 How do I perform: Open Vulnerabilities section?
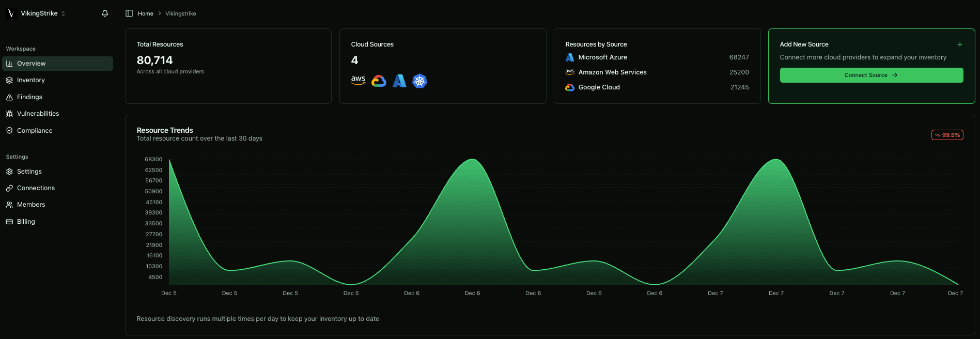[38, 114]
